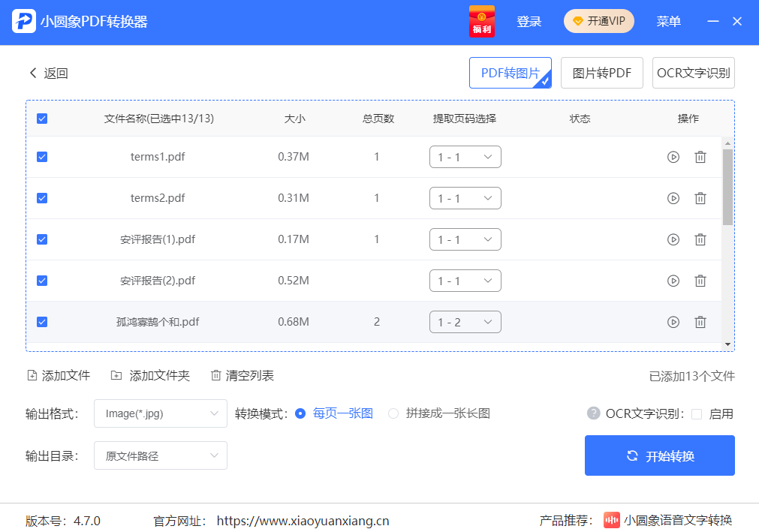759x532 pixels.
Task: Click the red 福利 gift envelope icon
Action: (x=481, y=21)
